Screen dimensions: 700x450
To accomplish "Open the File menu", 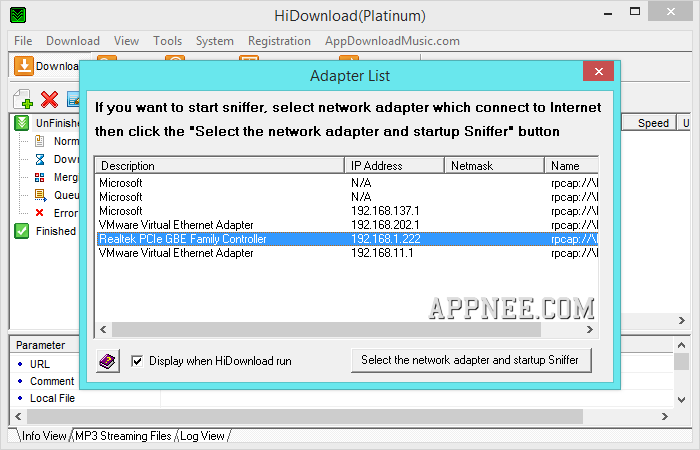I will (x=23, y=41).
